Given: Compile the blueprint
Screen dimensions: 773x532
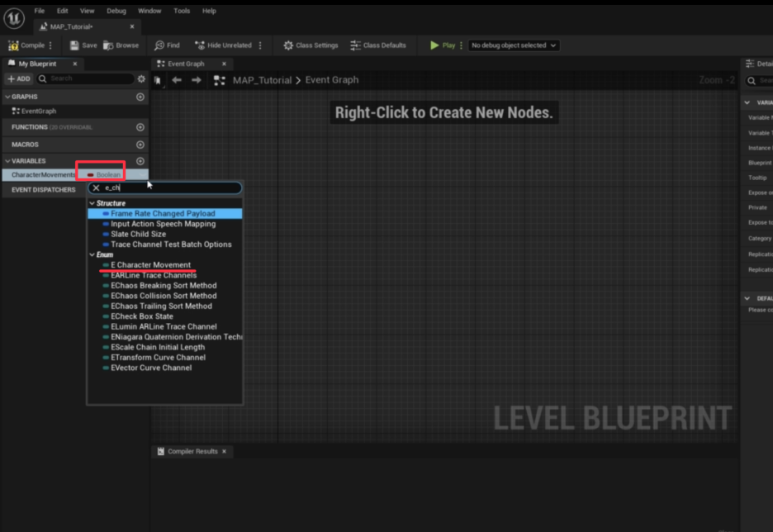Looking at the screenshot, I should point(26,45).
